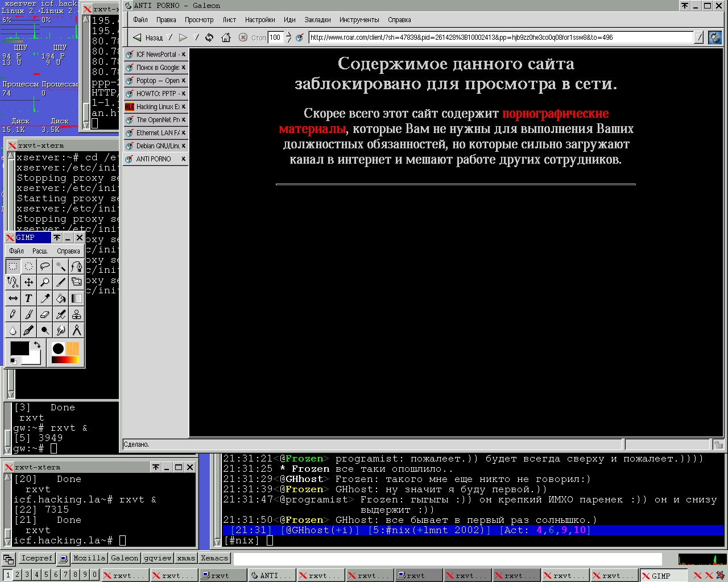Select GIMP airbrush tool
Viewport: 728px width, 582px height.
[60, 314]
